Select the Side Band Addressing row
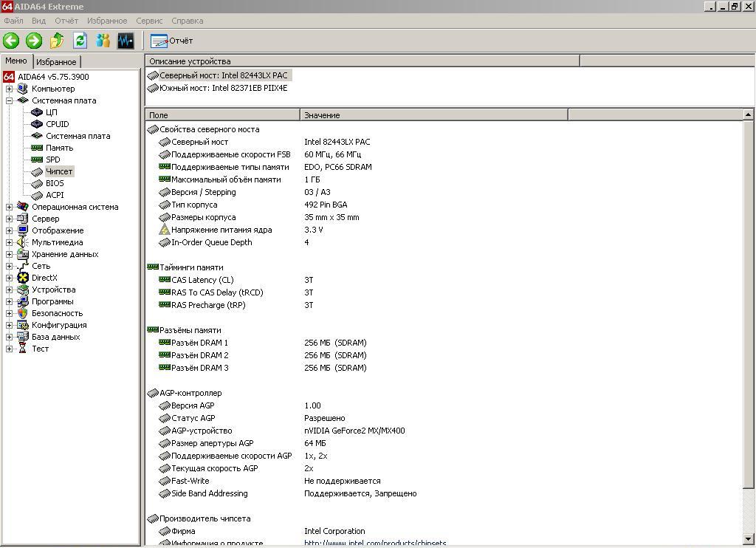The image size is (756, 548). 210,493
